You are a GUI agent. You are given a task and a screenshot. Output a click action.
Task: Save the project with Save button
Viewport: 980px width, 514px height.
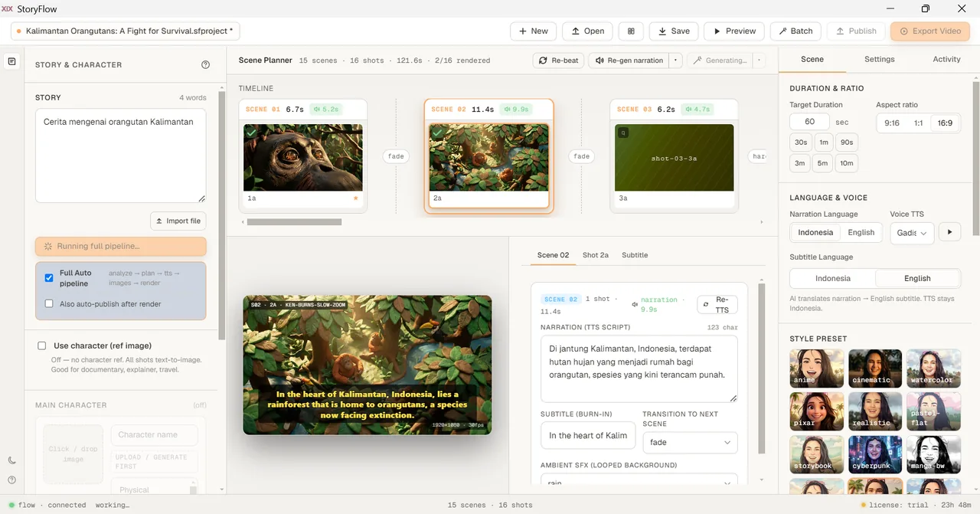673,31
